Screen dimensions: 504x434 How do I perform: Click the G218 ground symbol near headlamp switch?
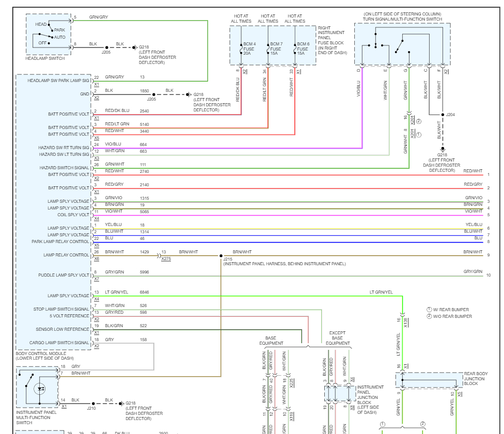pyautogui.click(x=135, y=47)
